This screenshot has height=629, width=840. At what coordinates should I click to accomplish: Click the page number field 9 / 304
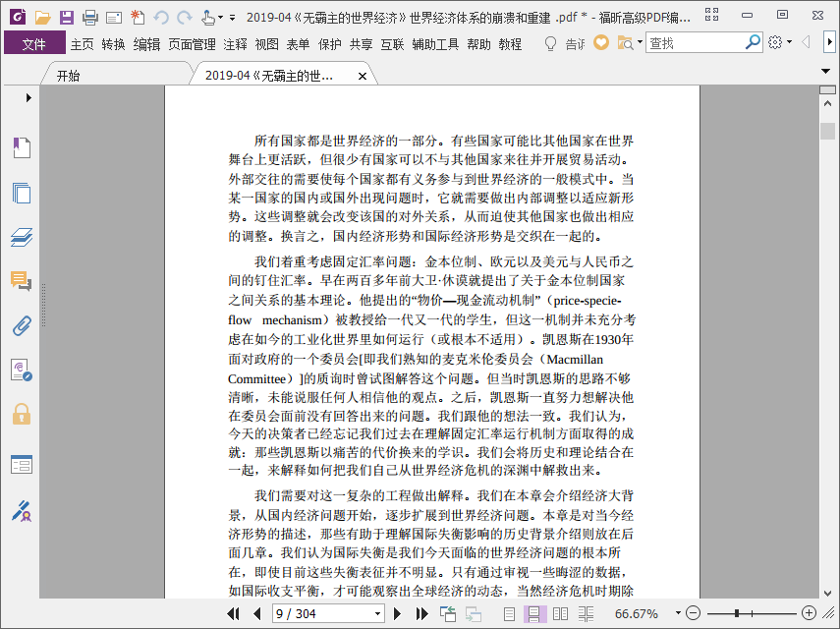pos(322,613)
